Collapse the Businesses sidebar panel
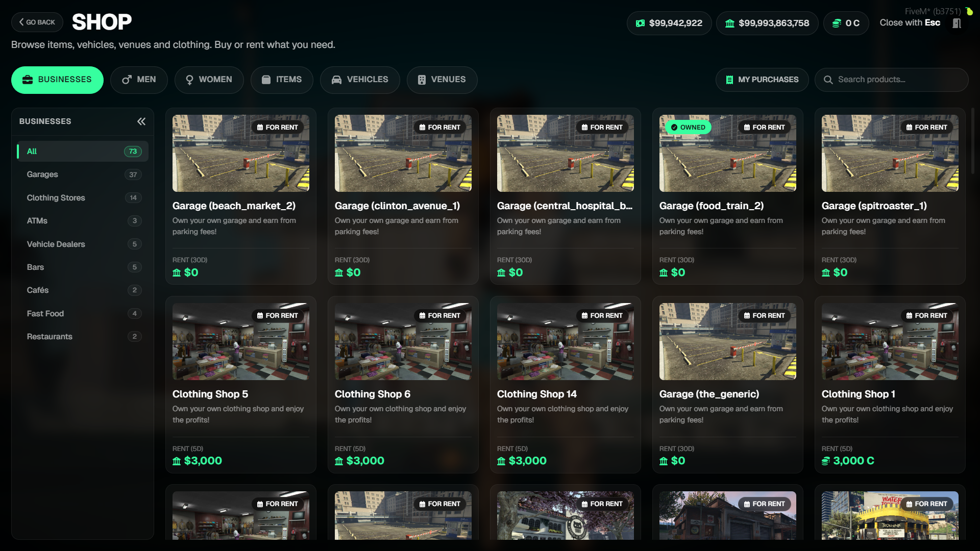 (x=141, y=121)
